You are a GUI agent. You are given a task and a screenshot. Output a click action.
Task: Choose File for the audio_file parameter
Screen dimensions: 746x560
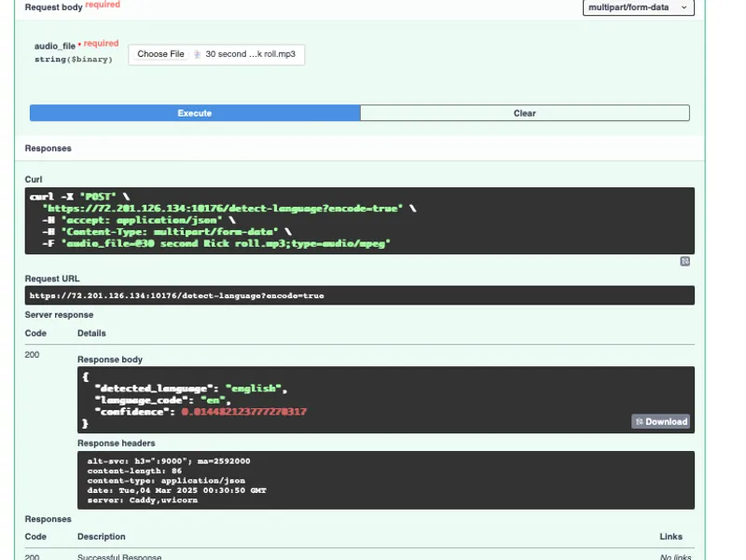(x=160, y=54)
